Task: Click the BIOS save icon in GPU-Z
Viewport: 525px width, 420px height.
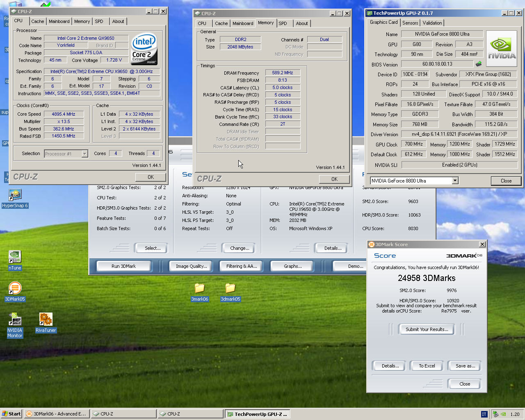Action: pyautogui.click(x=479, y=64)
